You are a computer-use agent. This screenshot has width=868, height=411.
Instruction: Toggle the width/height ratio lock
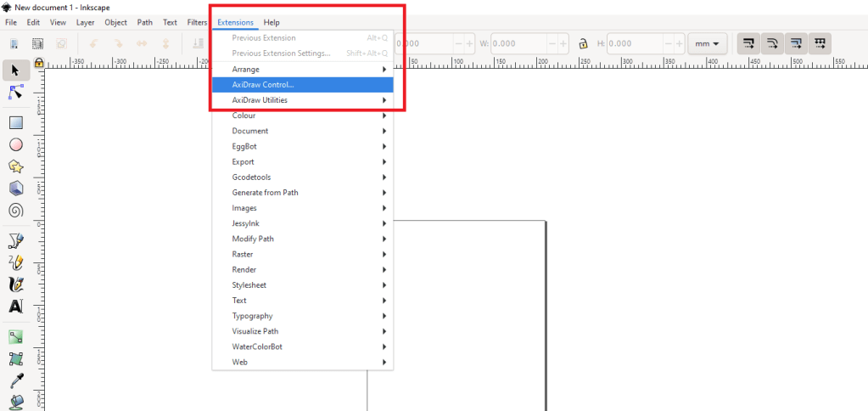[583, 43]
